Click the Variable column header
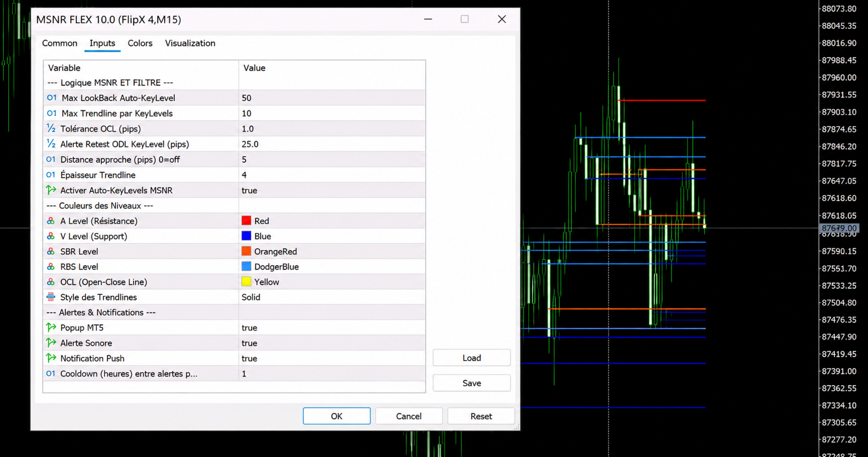Image resolution: width=868 pixels, height=457 pixels. (x=141, y=68)
